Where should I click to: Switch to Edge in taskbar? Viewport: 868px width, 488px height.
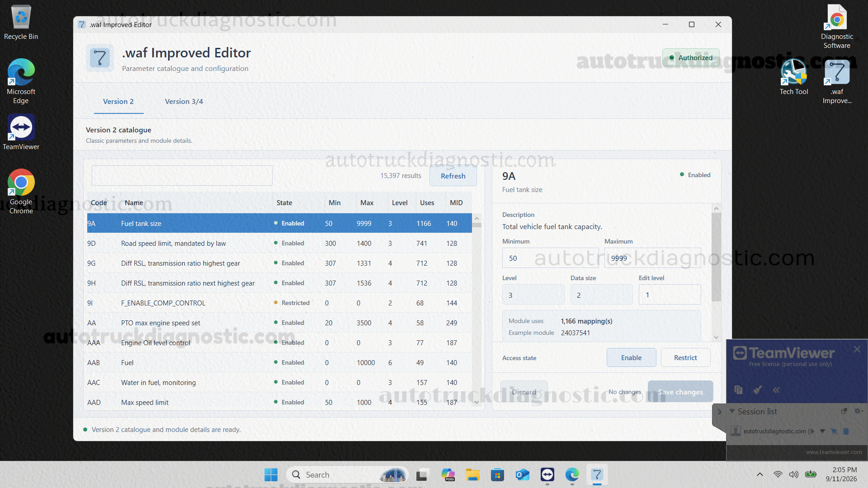(x=572, y=474)
